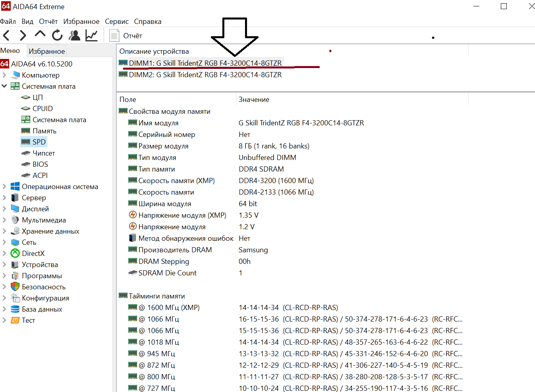Expand the Хранение данных tree node
This screenshot has width=535, height=392.
point(4,231)
